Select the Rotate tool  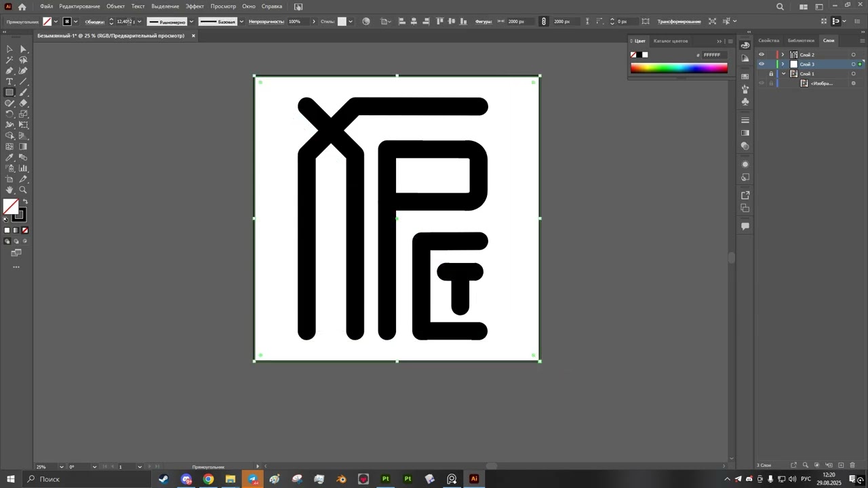coord(9,114)
